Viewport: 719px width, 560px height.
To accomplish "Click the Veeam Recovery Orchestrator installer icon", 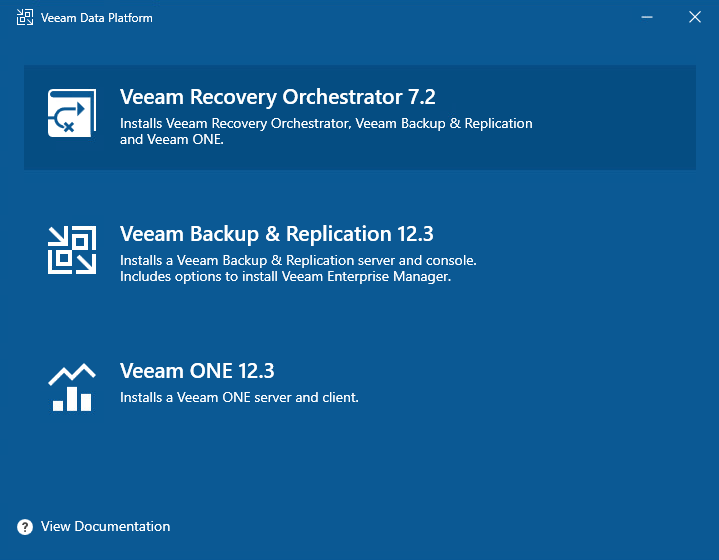I will (71, 112).
